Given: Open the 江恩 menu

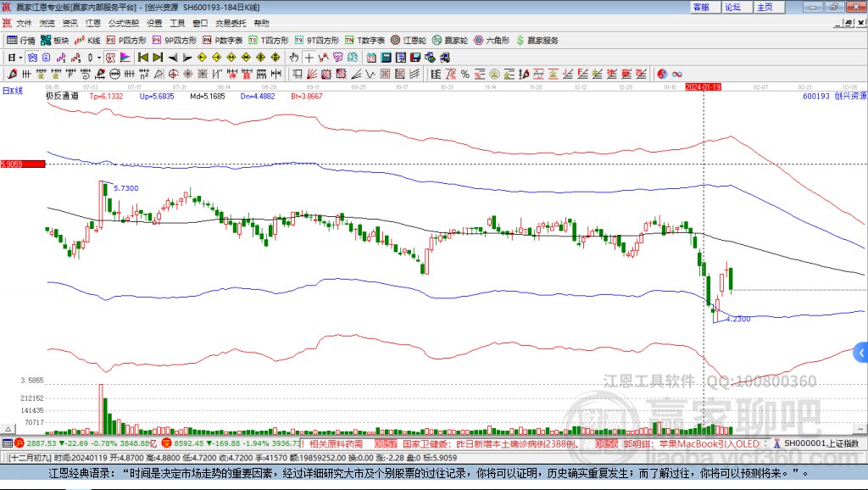Looking at the screenshot, I should [x=93, y=23].
